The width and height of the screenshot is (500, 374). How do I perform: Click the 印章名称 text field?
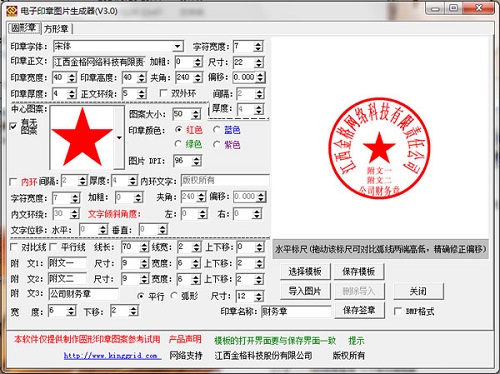pos(296,312)
